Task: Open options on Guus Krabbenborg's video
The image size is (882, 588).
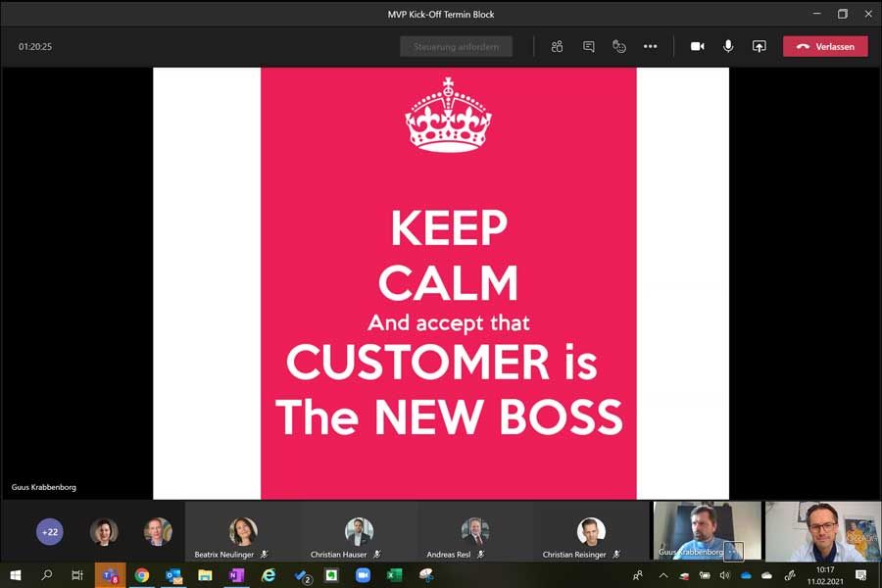Action: (x=734, y=551)
